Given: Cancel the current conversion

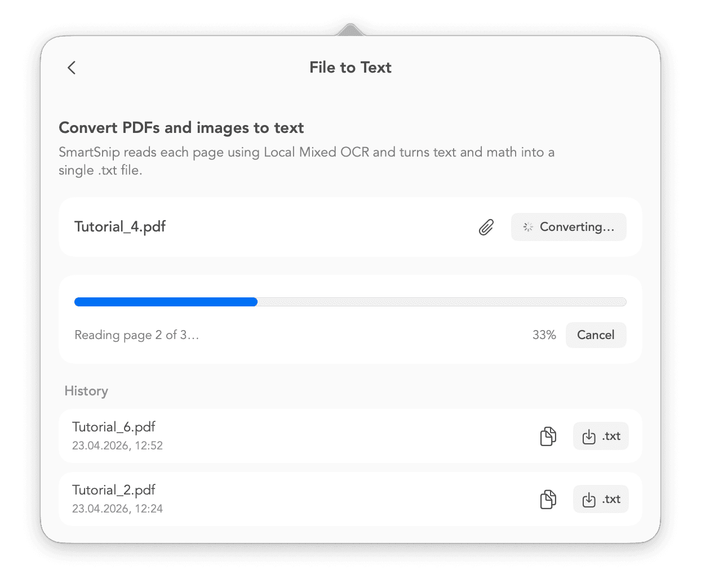Looking at the screenshot, I should pos(596,335).
